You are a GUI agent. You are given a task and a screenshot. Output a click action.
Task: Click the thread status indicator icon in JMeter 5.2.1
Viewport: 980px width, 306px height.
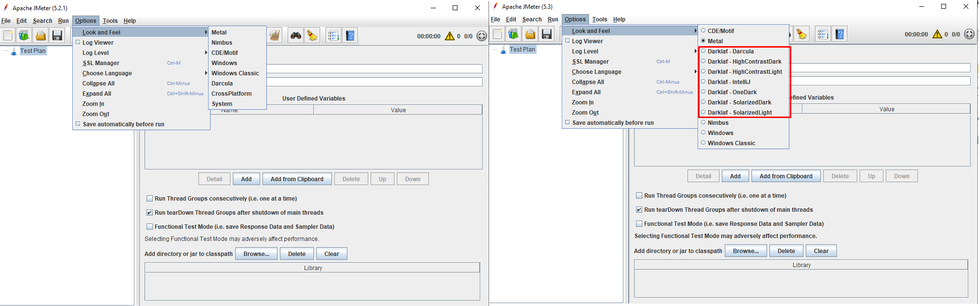[x=482, y=36]
